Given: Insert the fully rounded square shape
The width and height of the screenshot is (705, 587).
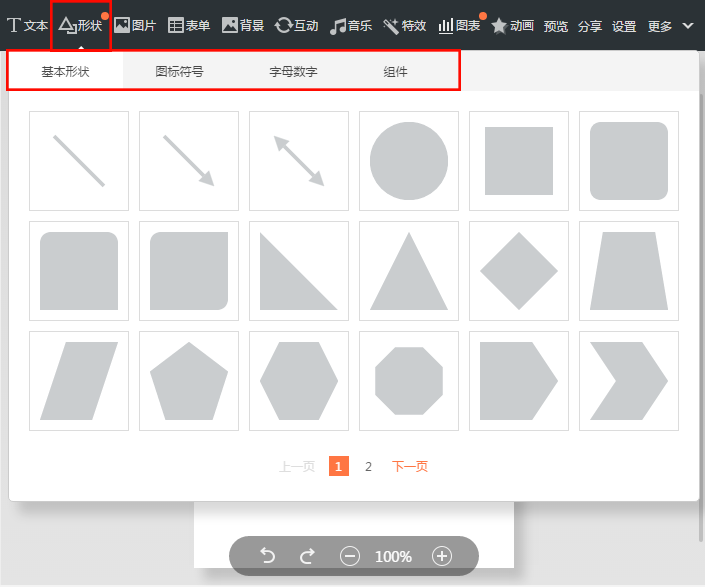Looking at the screenshot, I should click(629, 161).
